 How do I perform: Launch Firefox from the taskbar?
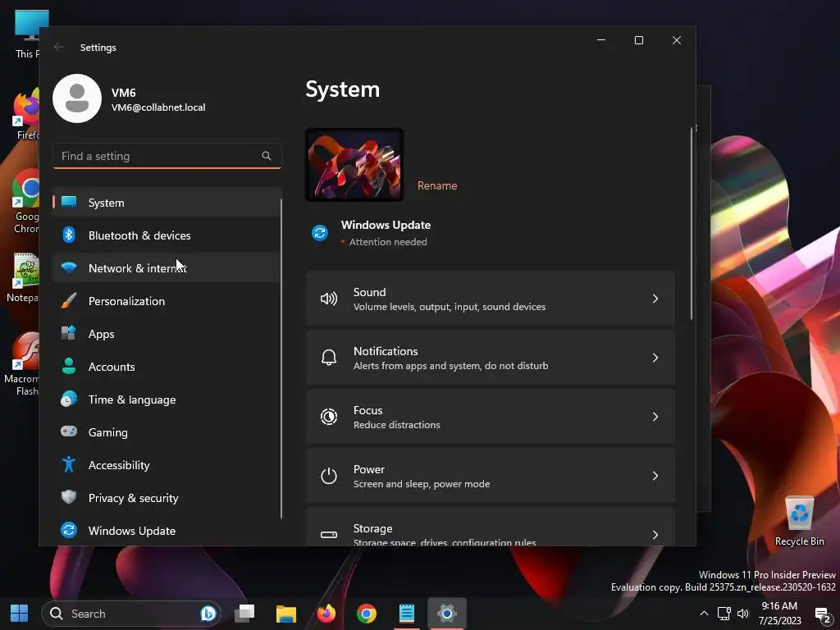click(x=326, y=613)
